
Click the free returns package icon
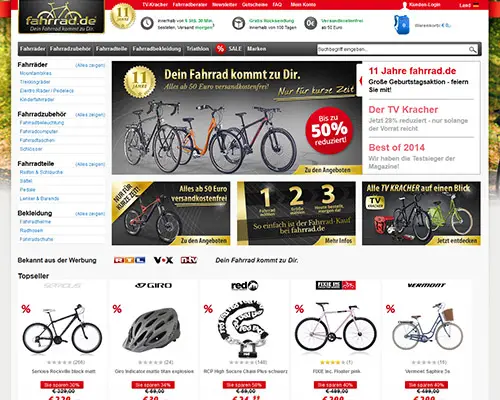238,23
